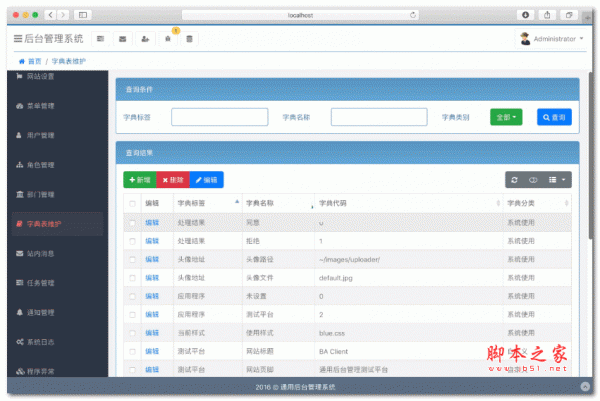Open the users icon in the header
This screenshot has width=600, height=401.
145,39
